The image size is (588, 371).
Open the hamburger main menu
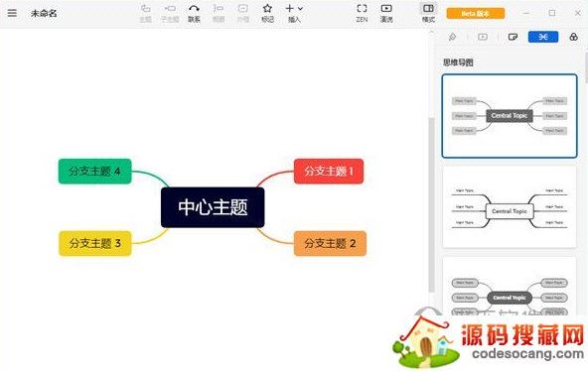coord(12,13)
